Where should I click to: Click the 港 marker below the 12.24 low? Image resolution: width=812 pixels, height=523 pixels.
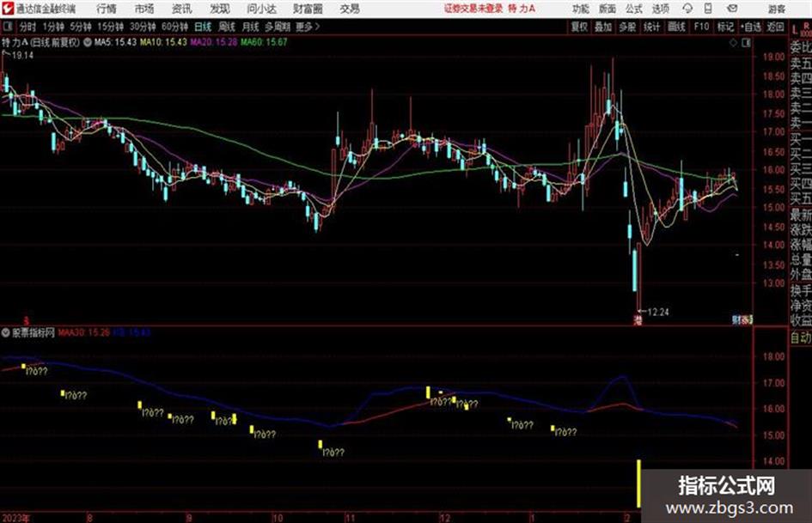point(638,320)
